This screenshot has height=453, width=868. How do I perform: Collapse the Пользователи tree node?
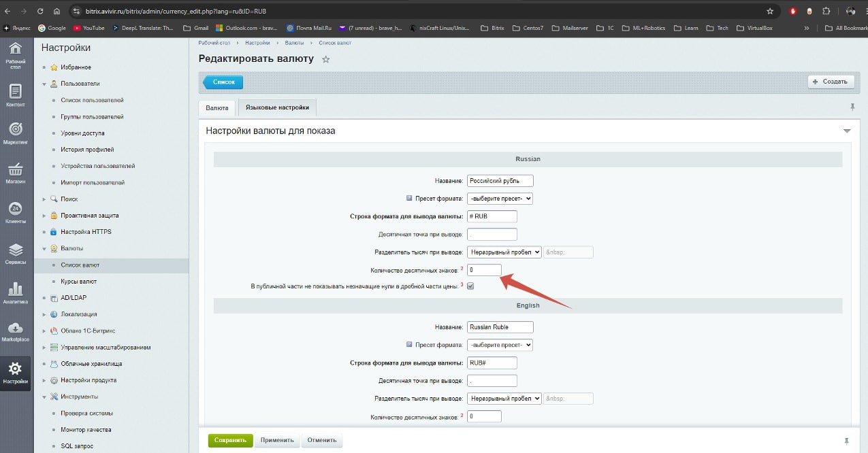click(45, 84)
